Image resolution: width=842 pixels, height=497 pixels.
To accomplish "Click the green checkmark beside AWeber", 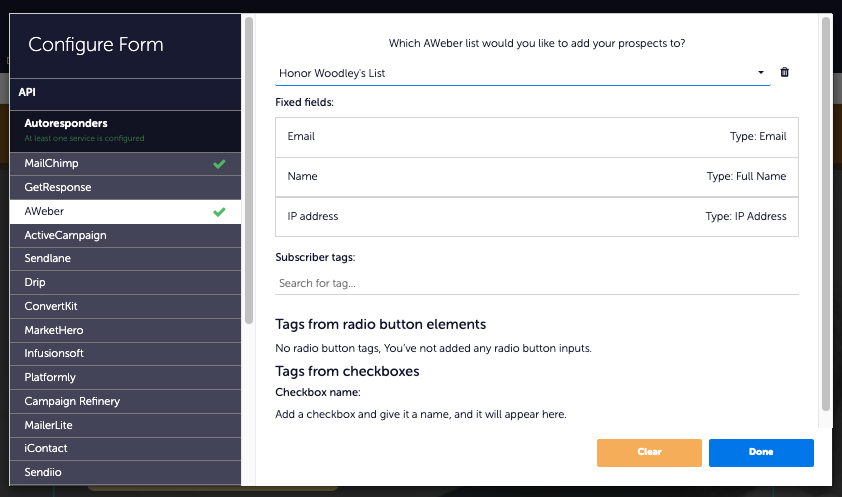I will point(220,211).
